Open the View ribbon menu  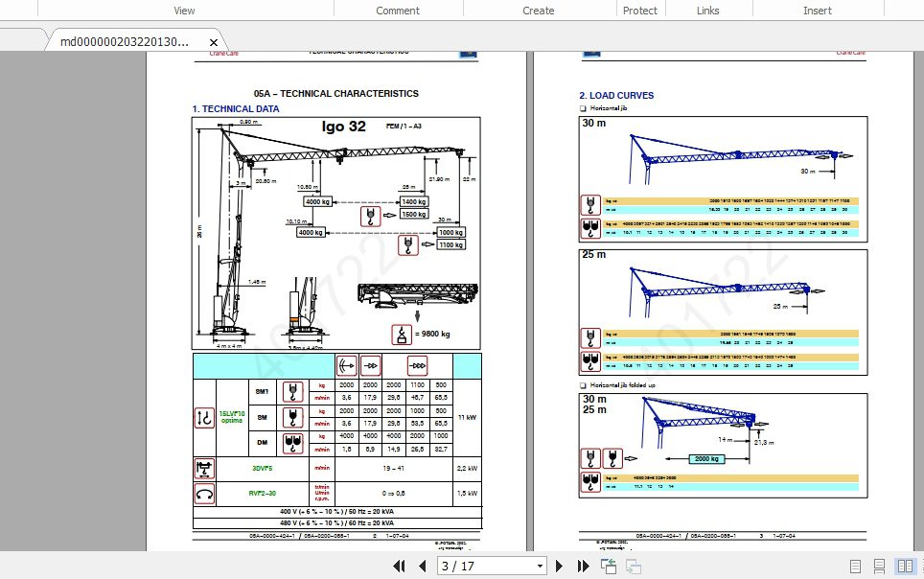(x=184, y=10)
